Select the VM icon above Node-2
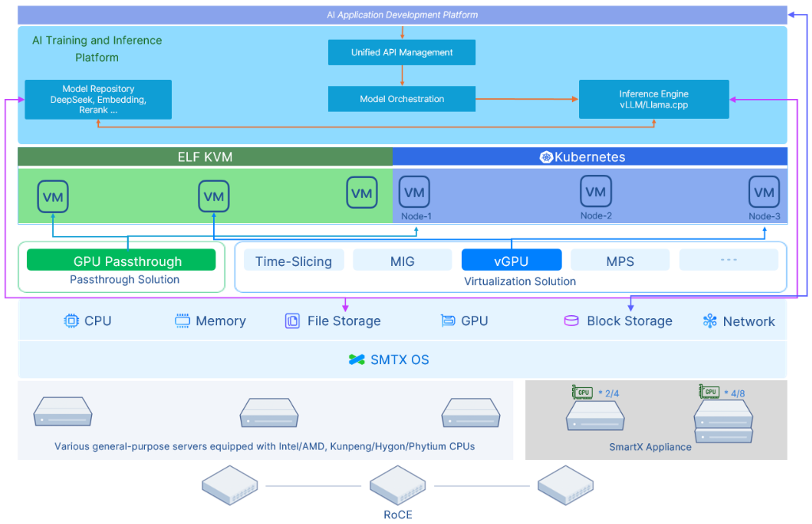This screenshot has height=524, width=812. coord(596,192)
